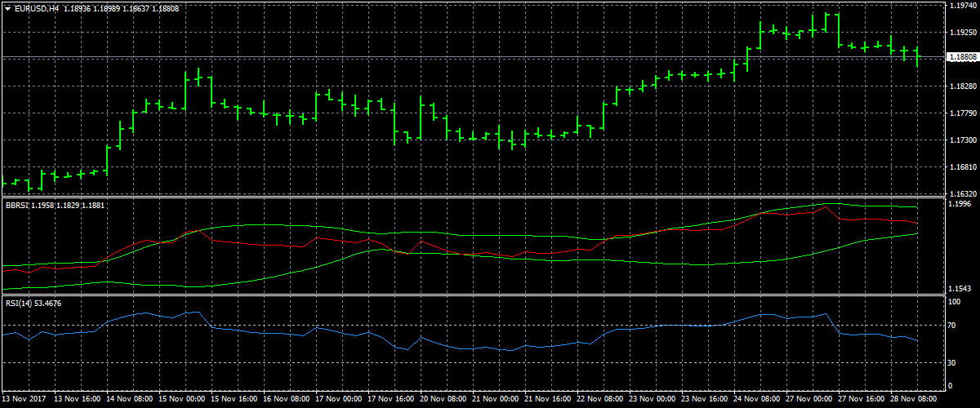
Task: Click the triangle arrow beside EURUSD,H4
Action: (x=7, y=8)
